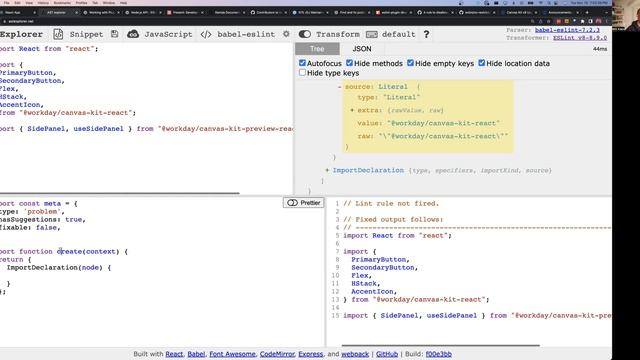Image resolution: width=640 pixels, height=360 pixels.
Task: Click the output pane horizontal scrollbar
Action: pyautogui.click(x=440, y=346)
